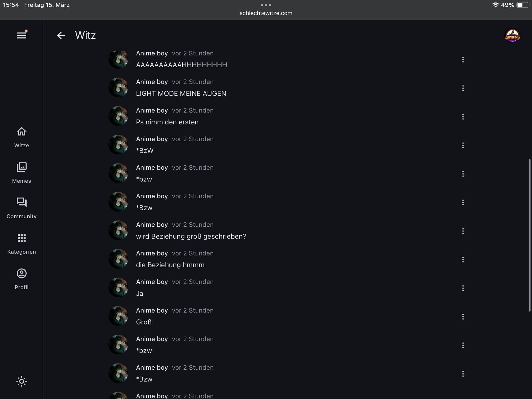This screenshot has height=399, width=532.
Task: Open options for "AAAAAAAAAAHHHHHHHHH" comment
Action: coord(463,60)
